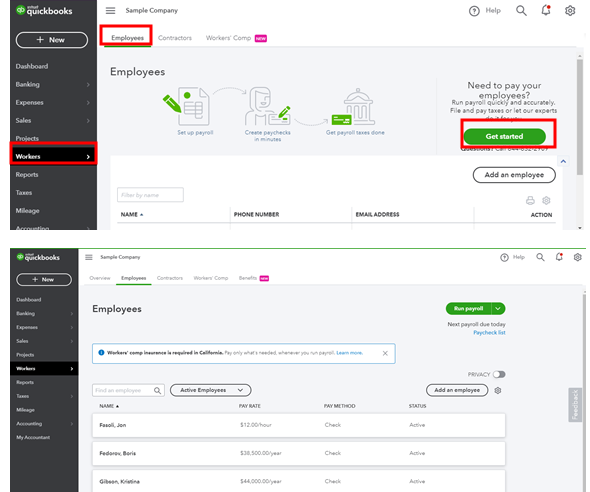Click the Help question mark icon in top header

[474, 11]
